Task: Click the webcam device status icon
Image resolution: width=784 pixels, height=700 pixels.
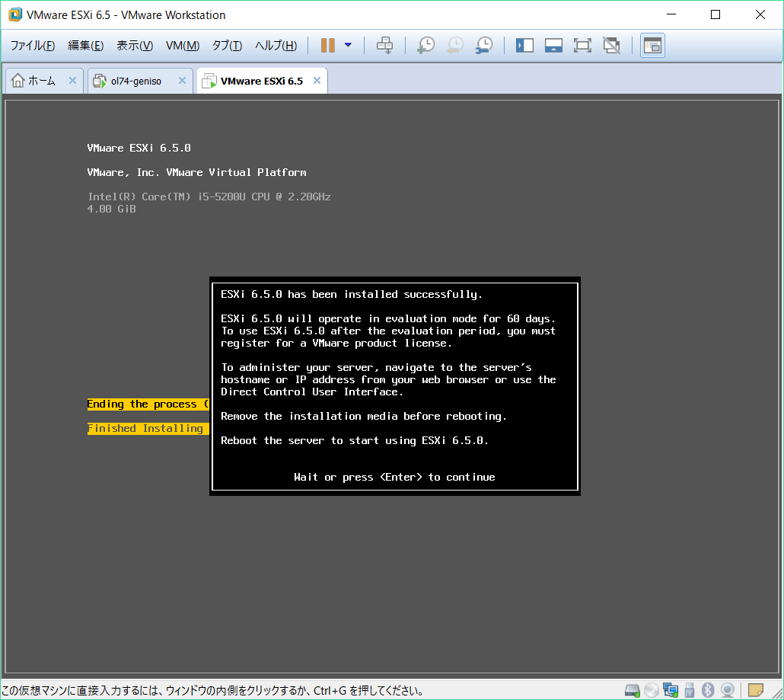Action: click(x=728, y=691)
